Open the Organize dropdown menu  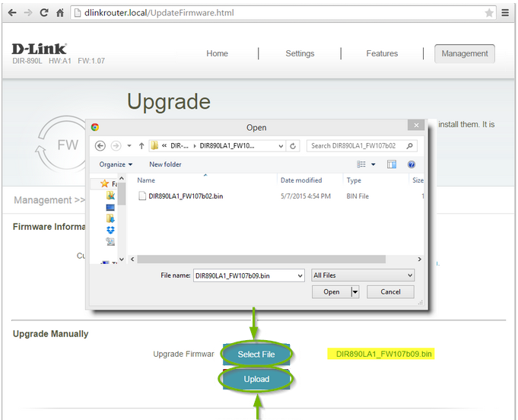(116, 164)
